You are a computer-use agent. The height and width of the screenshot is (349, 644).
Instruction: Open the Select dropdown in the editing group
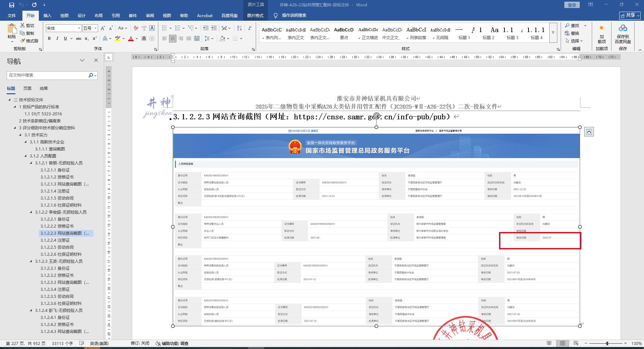[574, 41]
